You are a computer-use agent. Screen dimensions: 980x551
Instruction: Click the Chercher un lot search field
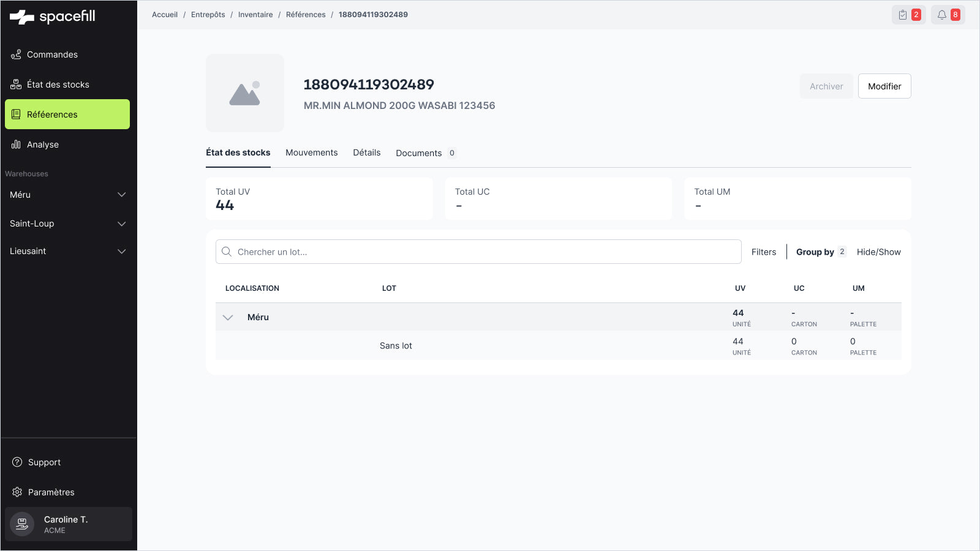[478, 252]
